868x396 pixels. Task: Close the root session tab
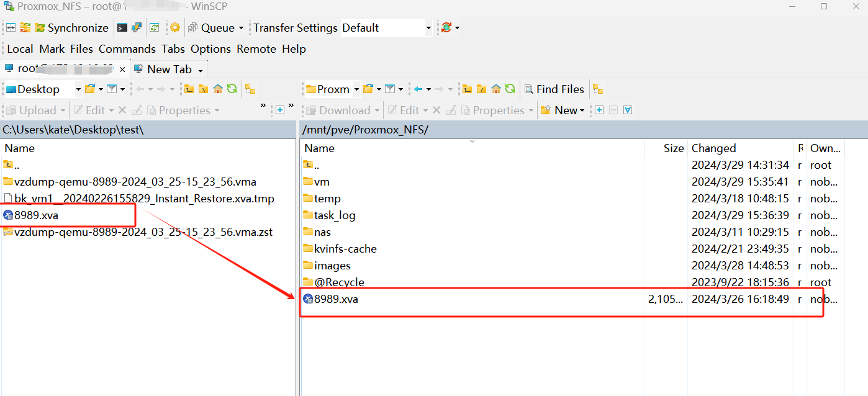122,70
